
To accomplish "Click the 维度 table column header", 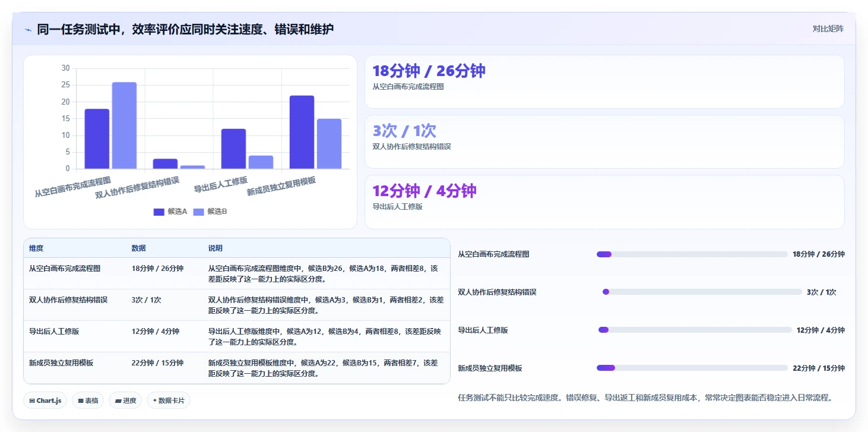I will tap(36, 248).
